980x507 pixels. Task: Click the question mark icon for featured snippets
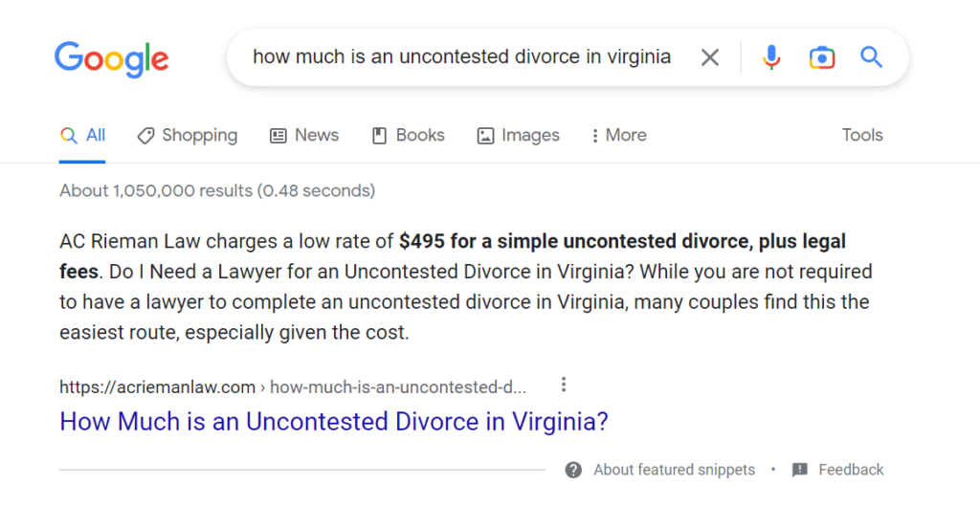(573, 470)
